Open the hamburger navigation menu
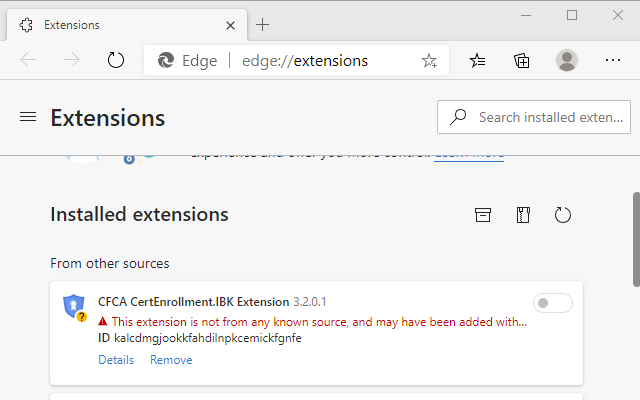The image size is (640, 400). click(x=28, y=117)
